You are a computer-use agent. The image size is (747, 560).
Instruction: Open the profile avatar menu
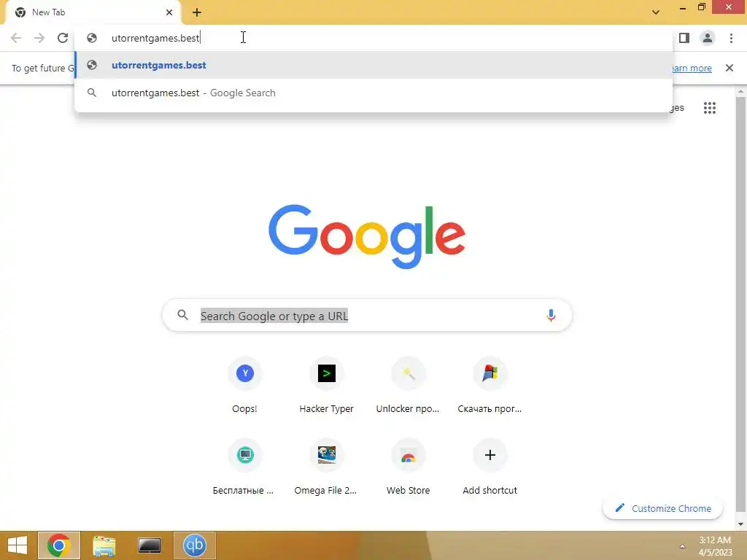[x=708, y=38]
